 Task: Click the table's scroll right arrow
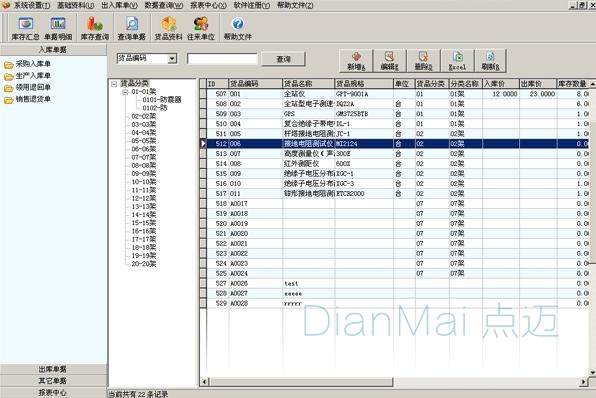[583, 382]
